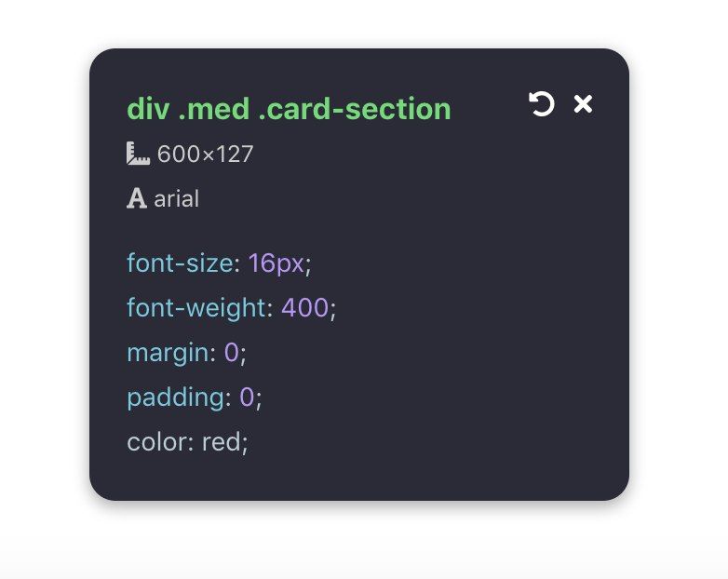728x579 pixels.
Task: Click the 'arial' font family text
Action: tap(176, 198)
